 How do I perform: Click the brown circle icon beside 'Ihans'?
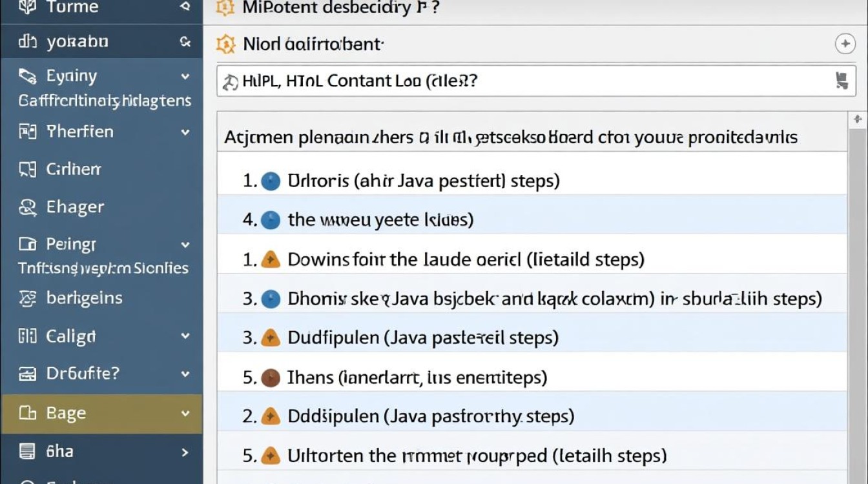pyautogui.click(x=270, y=378)
